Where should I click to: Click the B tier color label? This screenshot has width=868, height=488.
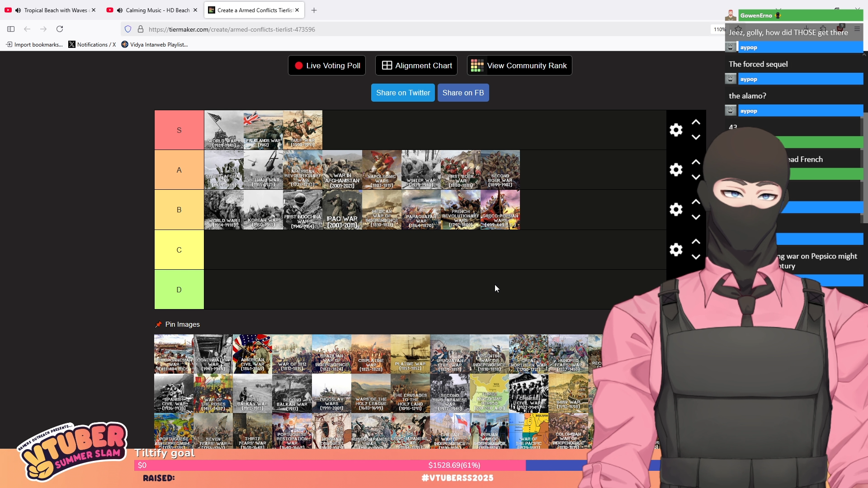point(179,210)
